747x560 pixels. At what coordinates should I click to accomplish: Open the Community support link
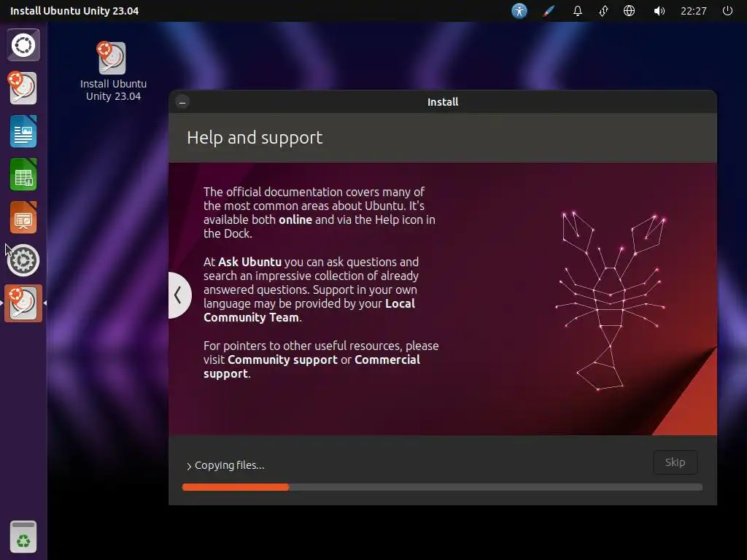[282, 359]
